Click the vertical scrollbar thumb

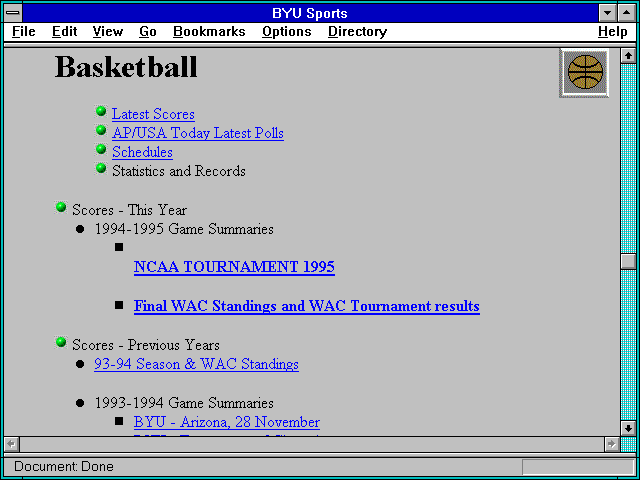pyautogui.click(x=628, y=261)
